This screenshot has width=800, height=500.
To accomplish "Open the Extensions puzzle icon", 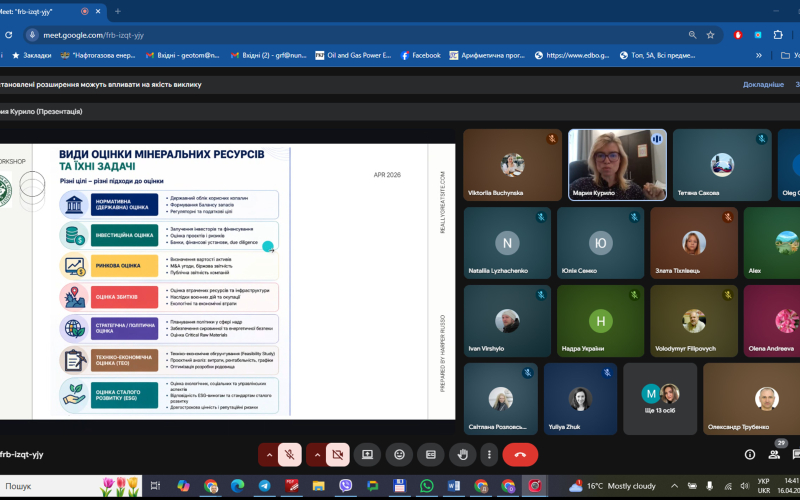I will click(x=778, y=35).
